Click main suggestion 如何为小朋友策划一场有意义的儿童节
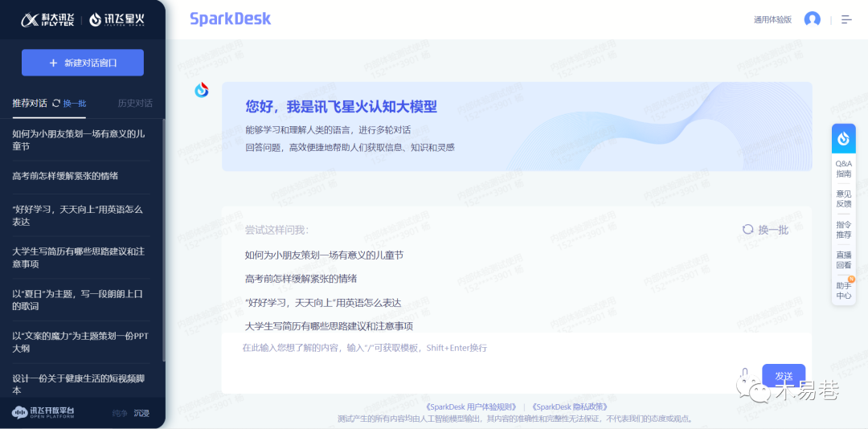The image size is (868, 429). coord(324,255)
